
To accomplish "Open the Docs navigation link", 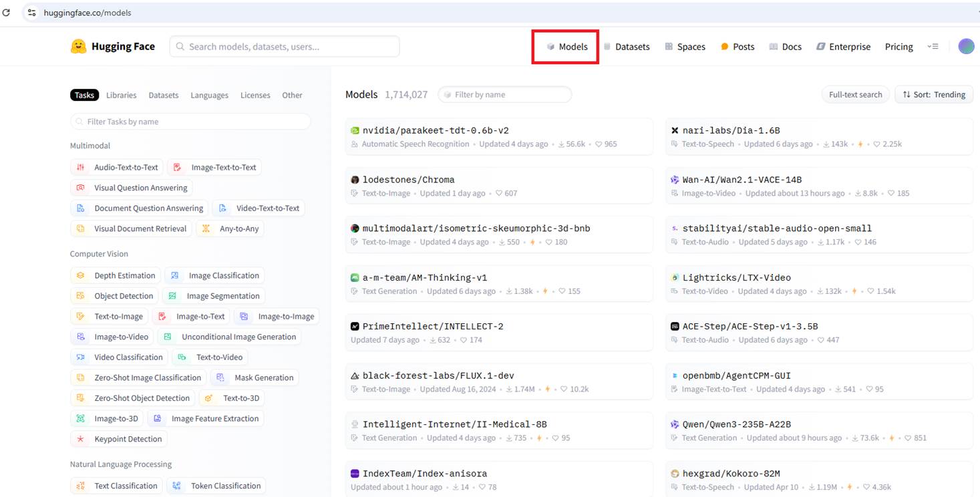I will (x=785, y=47).
